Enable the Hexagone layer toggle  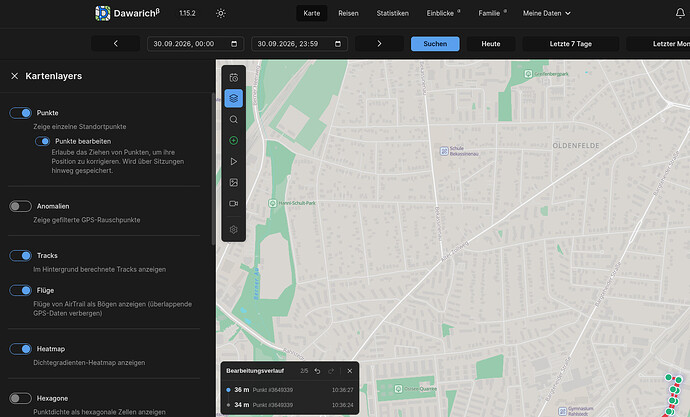21,399
